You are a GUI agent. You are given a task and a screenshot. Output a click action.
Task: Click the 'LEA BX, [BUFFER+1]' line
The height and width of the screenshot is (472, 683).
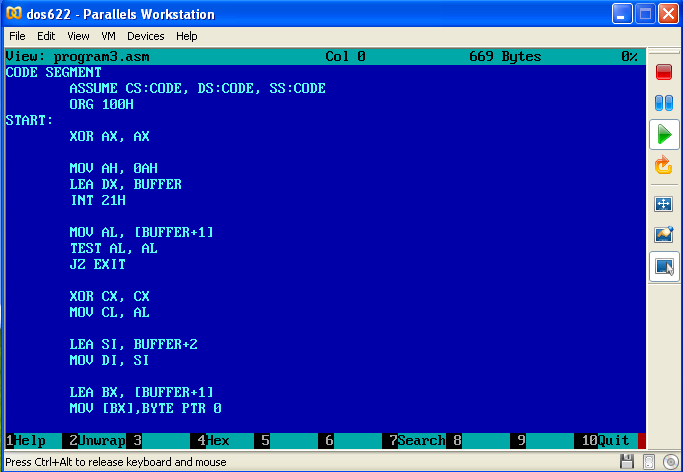pos(142,392)
